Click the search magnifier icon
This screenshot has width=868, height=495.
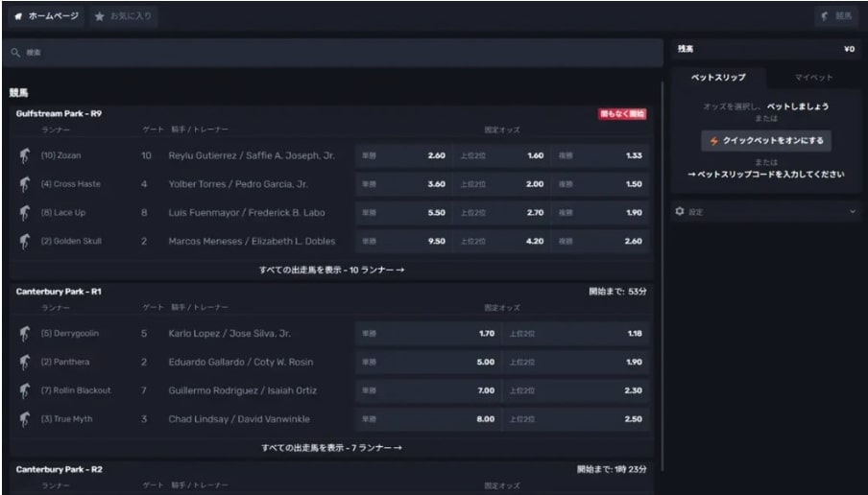coord(15,53)
